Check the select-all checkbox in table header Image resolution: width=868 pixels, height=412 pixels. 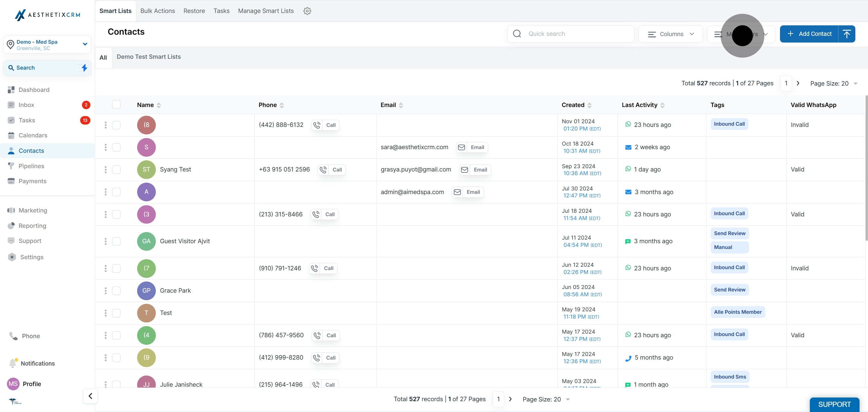click(116, 105)
